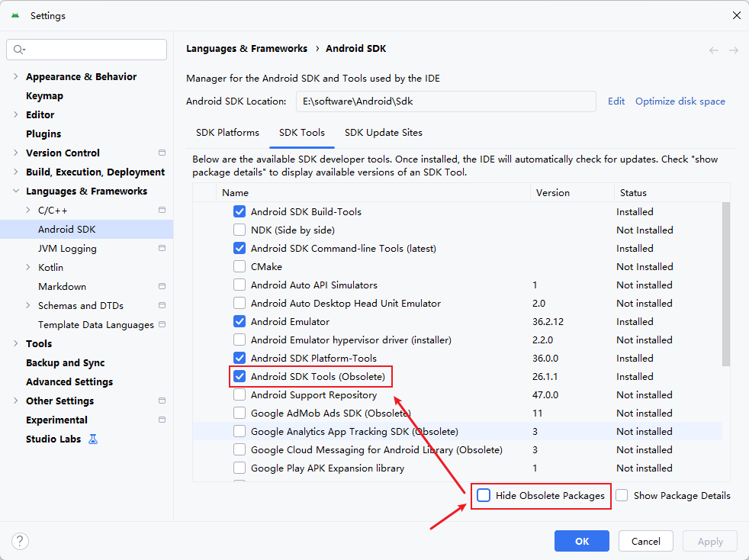749x560 pixels.
Task: Toggle the Show Package Details checkbox
Action: pyautogui.click(x=622, y=496)
